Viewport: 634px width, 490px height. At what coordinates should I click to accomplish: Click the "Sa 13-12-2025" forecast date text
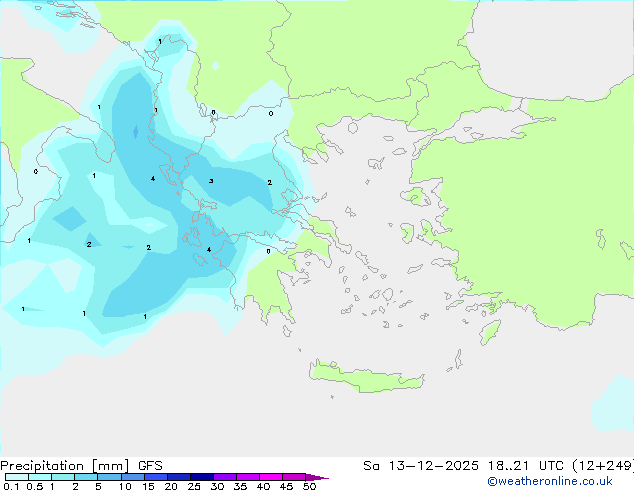pyautogui.click(x=421, y=466)
